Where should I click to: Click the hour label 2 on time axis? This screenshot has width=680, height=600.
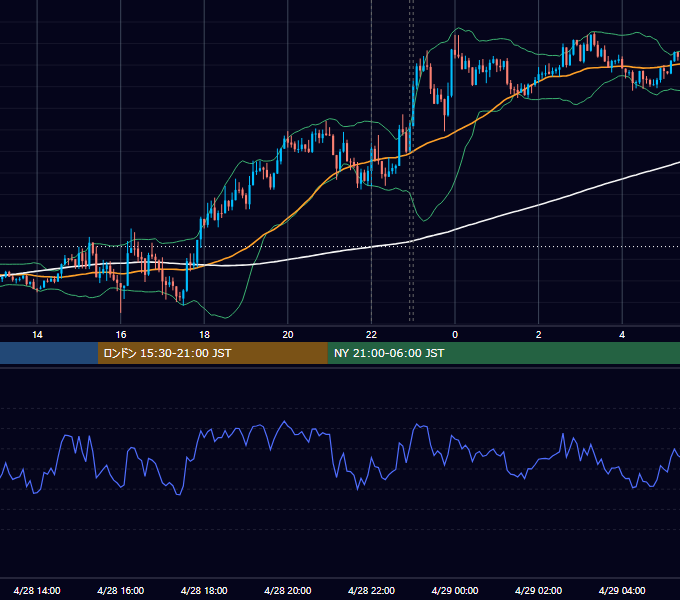[x=539, y=335]
